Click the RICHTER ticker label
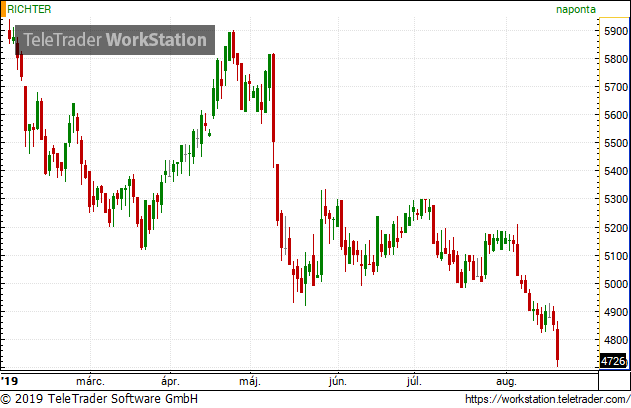This screenshot has height=408, width=631. click(29, 9)
